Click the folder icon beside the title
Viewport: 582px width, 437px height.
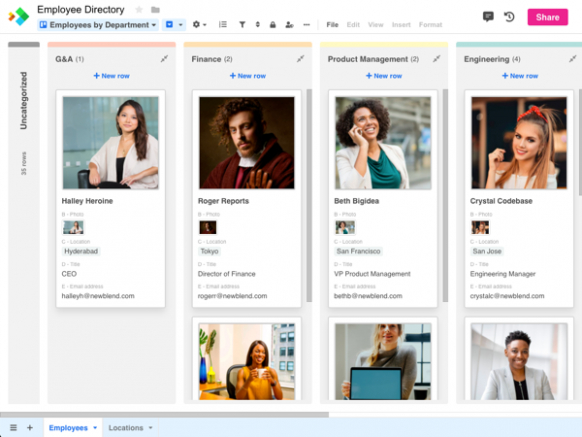pyautogui.click(x=156, y=10)
